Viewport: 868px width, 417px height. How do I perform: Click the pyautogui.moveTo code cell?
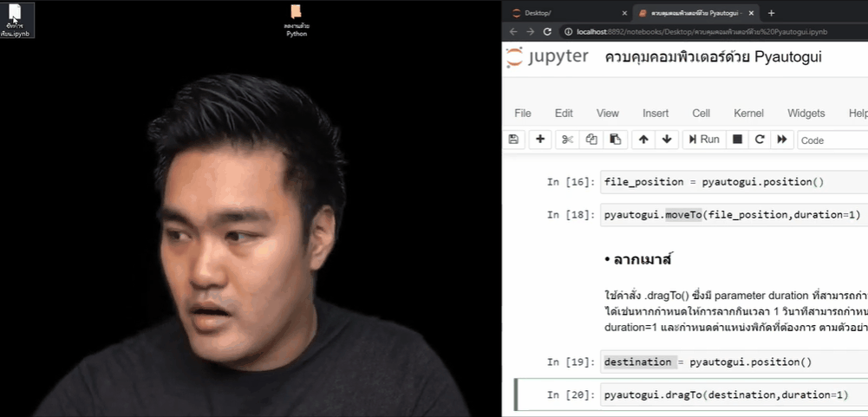(734, 215)
